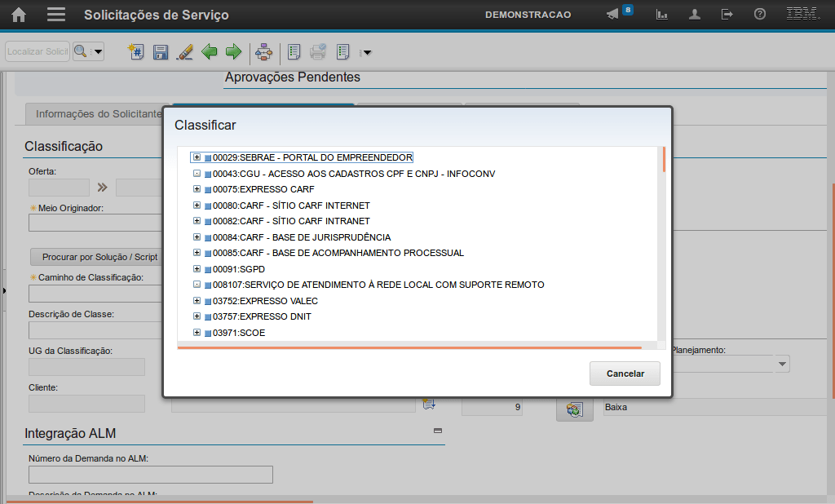
Task: Select 00080:CARF - SÍTIO CARF INTERNET
Action: [x=291, y=206]
